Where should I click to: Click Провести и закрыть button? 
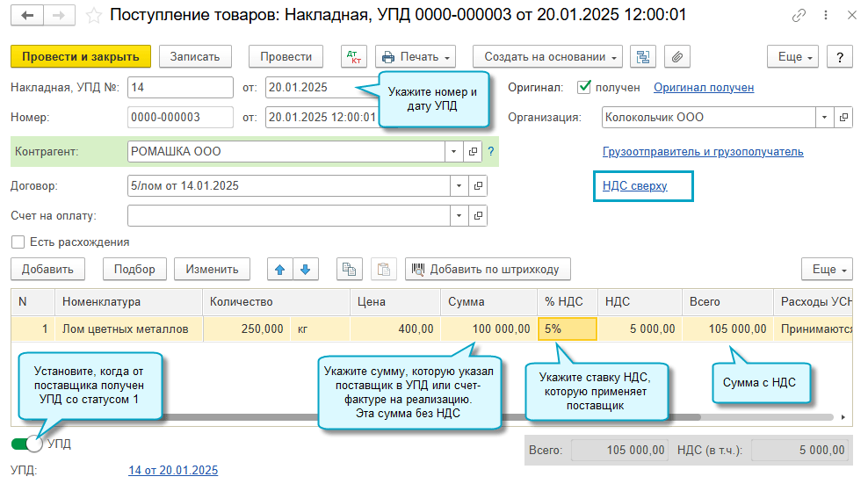click(x=81, y=56)
